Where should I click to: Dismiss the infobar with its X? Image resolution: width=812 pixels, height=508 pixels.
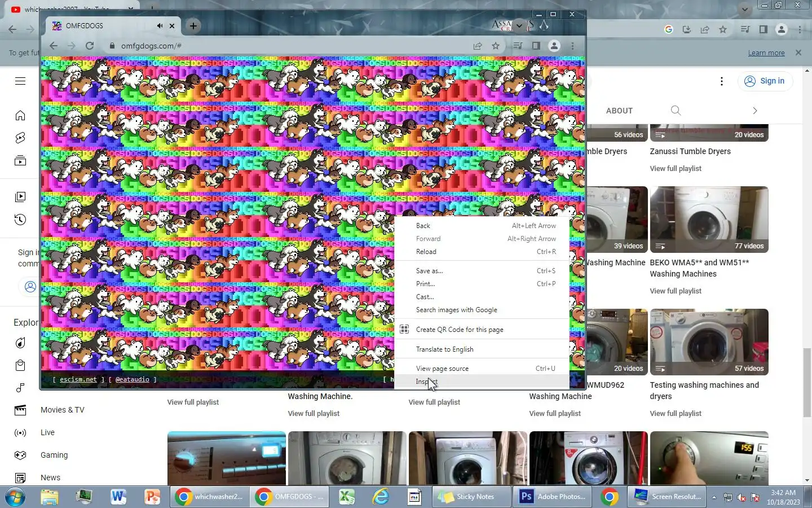click(x=798, y=52)
